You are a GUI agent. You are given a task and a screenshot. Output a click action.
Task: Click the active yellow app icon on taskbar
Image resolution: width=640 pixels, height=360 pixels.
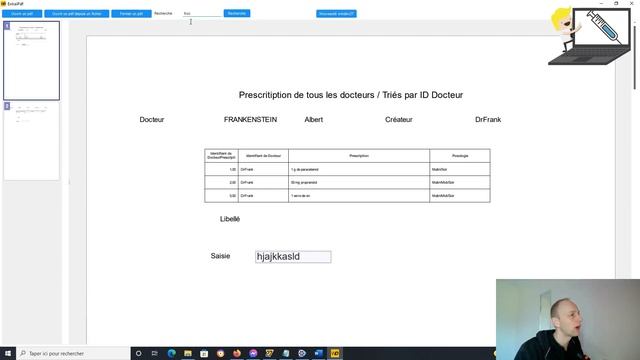[x=335, y=353]
